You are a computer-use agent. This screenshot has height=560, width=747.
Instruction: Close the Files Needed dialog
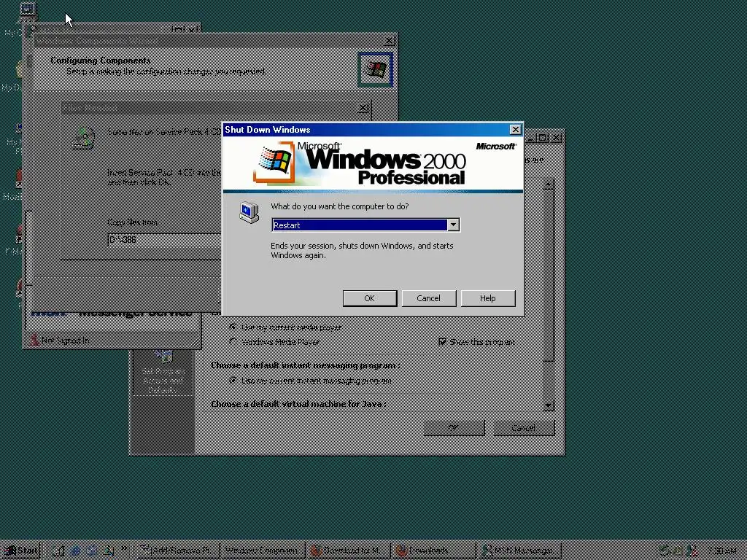click(x=363, y=108)
